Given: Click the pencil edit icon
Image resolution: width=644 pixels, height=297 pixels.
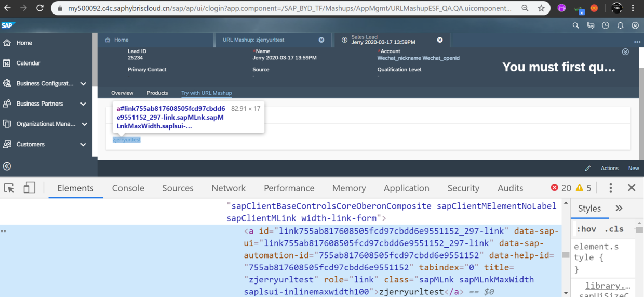Looking at the screenshot, I should (x=588, y=168).
